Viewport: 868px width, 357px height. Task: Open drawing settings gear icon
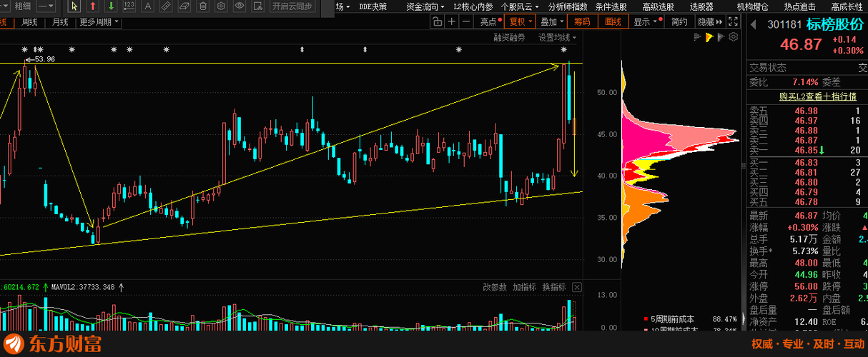click(x=221, y=6)
